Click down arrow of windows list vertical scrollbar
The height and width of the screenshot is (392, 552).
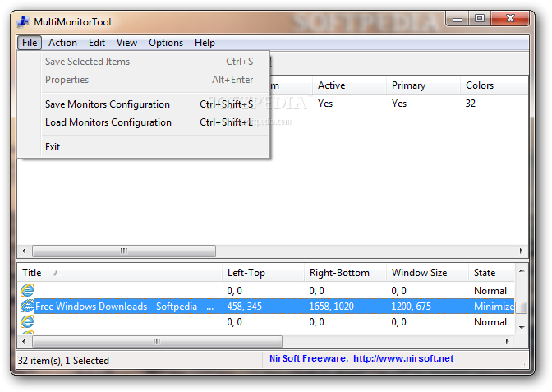pos(522,328)
